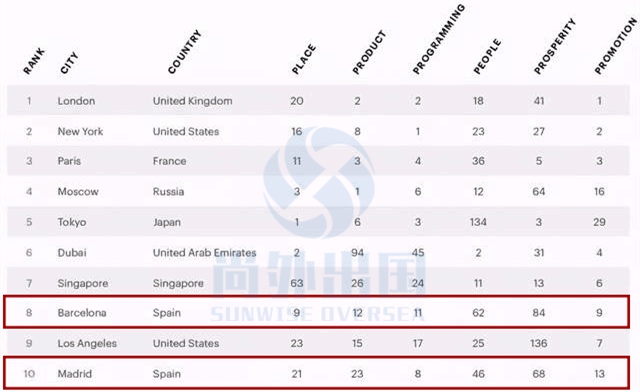The width and height of the screenshot is (640, 392).
Task: Click the New York row city name
Action: point(80,131)
